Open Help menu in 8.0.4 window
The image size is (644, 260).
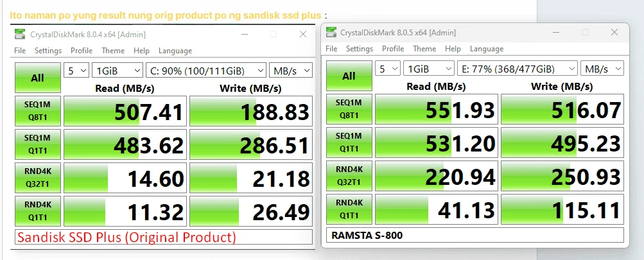point(141,51)
